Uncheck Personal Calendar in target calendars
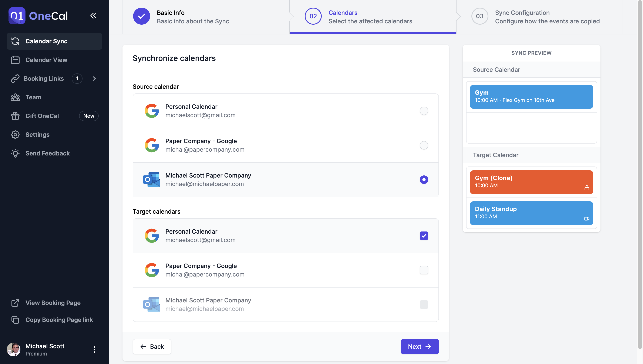 [424, 236]
